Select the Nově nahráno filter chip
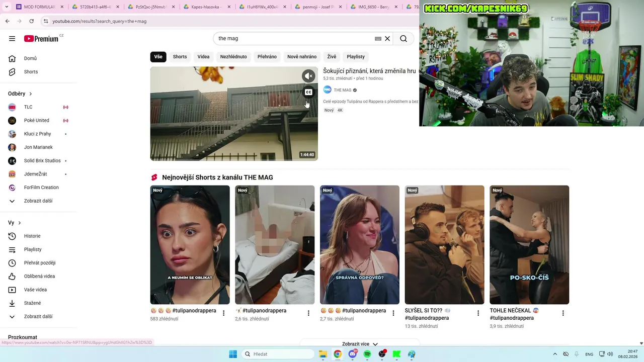This screenshot has width=644, height=362. click(x=302, y=57)
